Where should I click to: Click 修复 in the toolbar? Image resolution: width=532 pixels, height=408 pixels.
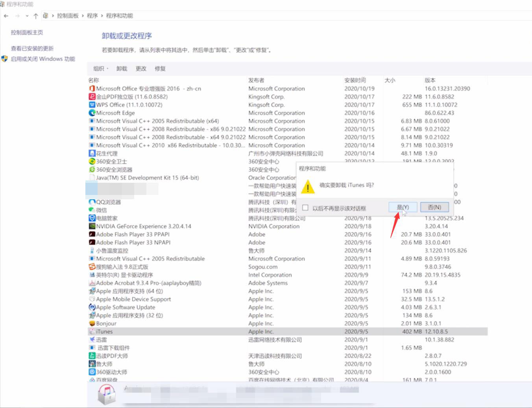pos(160,68)
